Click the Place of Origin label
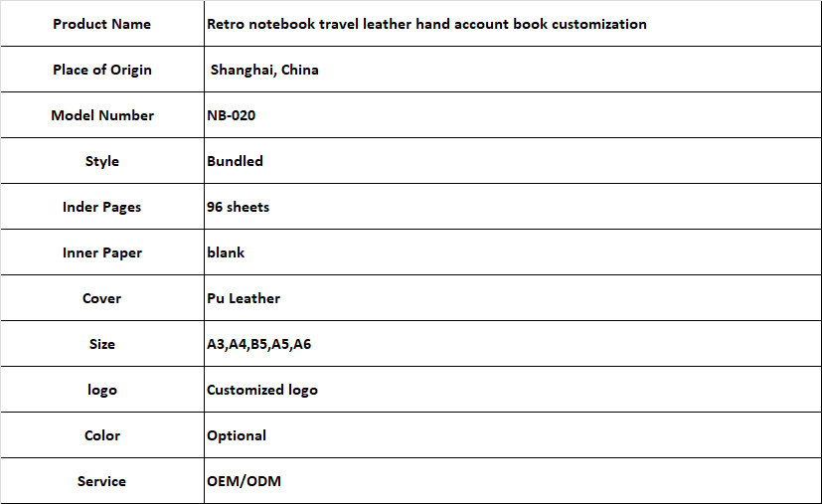 click(x=102, y=70)
